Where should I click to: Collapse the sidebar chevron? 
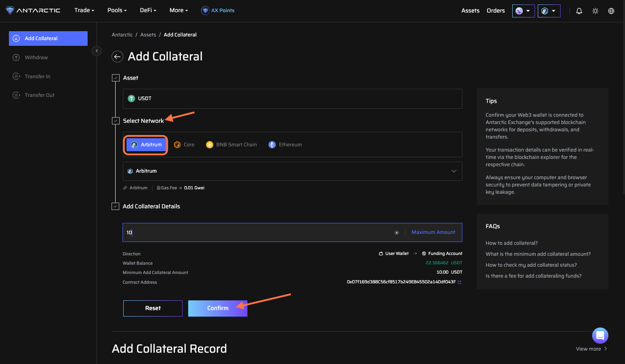pyautogui.click(x=97, y=51)
